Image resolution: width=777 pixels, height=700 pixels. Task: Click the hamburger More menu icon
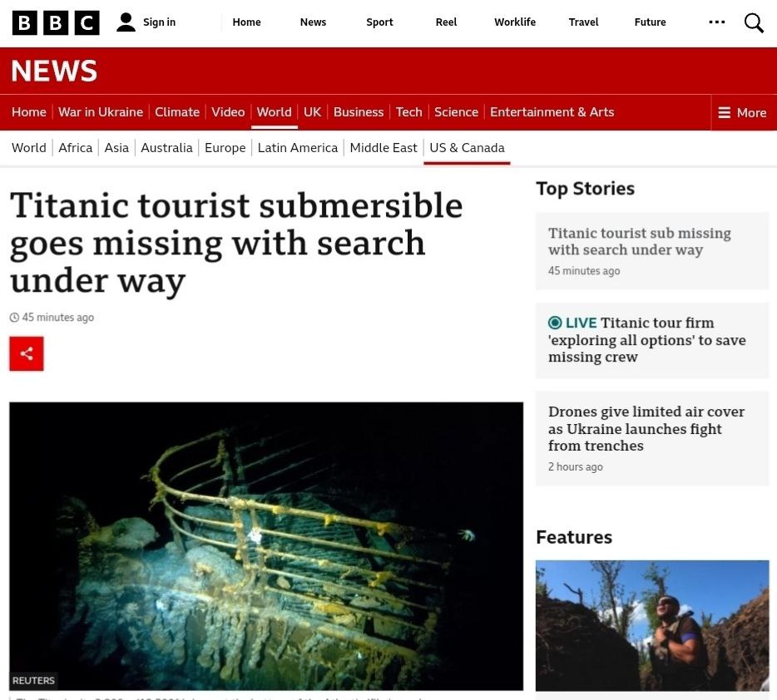[724, 113]
